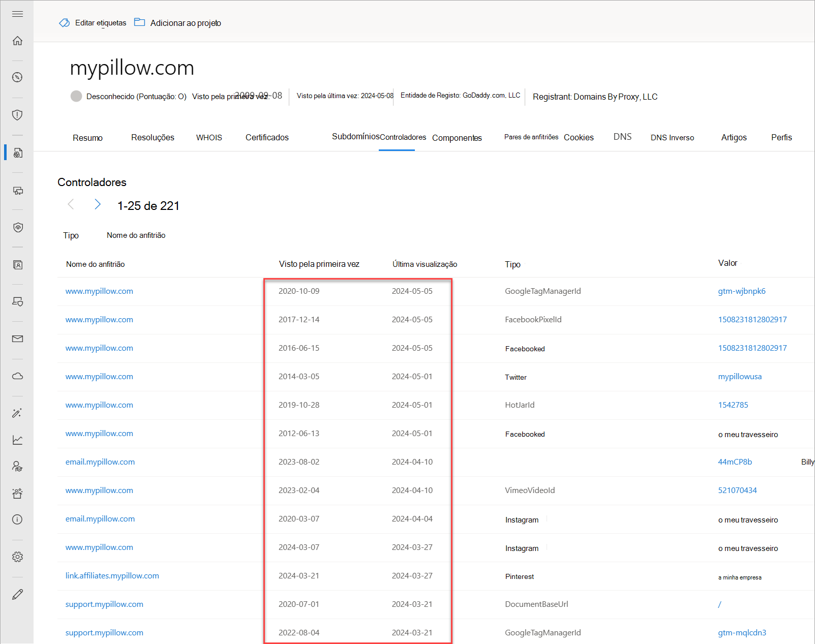Open the email envelope icon in sidebar
Screen dimensions: 815x644
point(17,339)
